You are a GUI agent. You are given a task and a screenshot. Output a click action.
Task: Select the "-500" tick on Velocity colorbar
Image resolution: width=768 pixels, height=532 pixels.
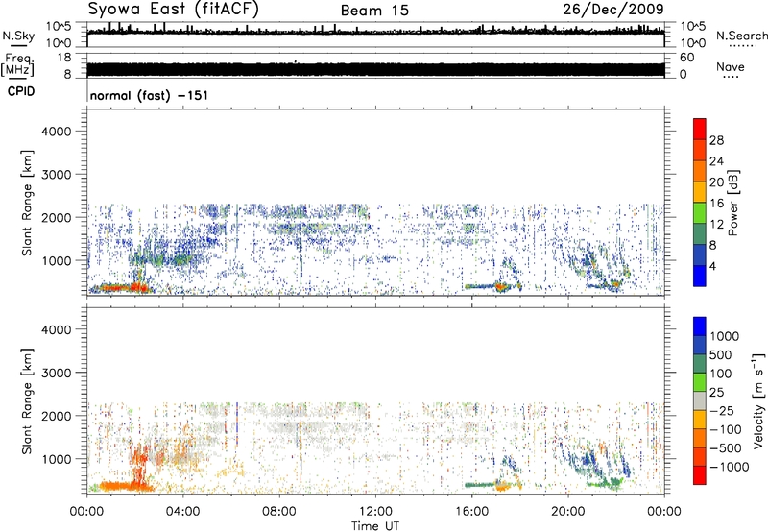coord(726,448)
